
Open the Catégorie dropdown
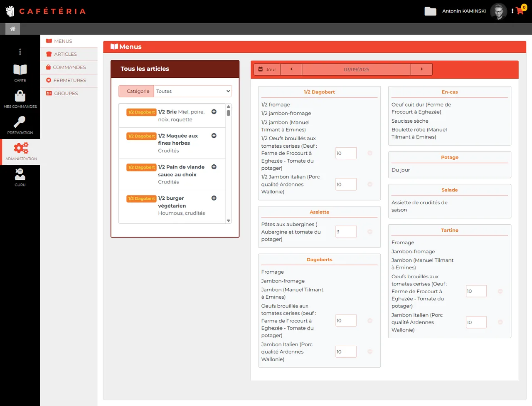(193, 91)
